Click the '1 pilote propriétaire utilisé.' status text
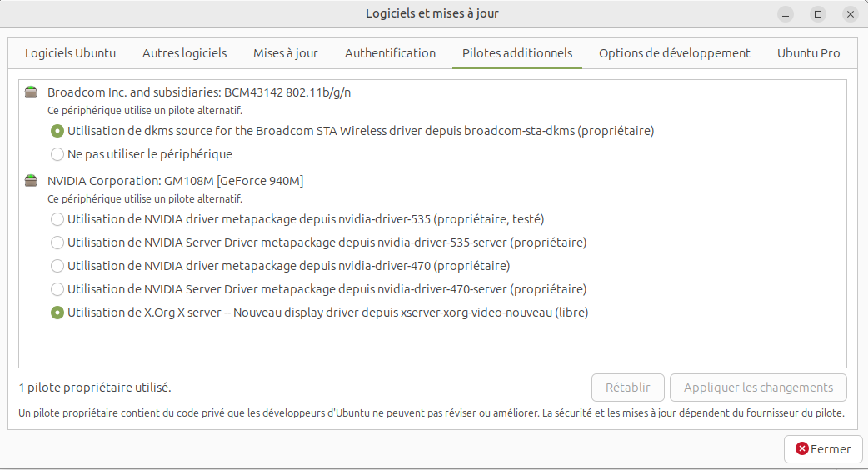Viewport: 868px width, 470px height. [95, 387]
